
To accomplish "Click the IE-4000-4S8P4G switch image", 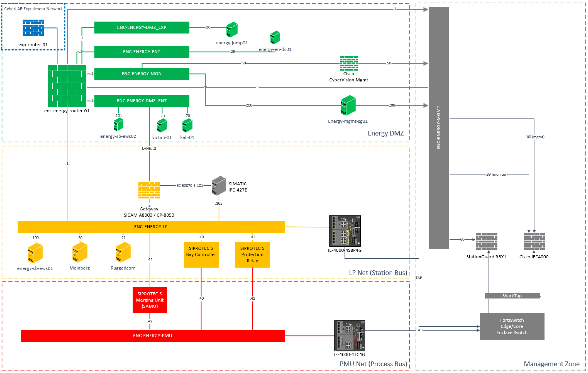I will [x=345, y=231].
